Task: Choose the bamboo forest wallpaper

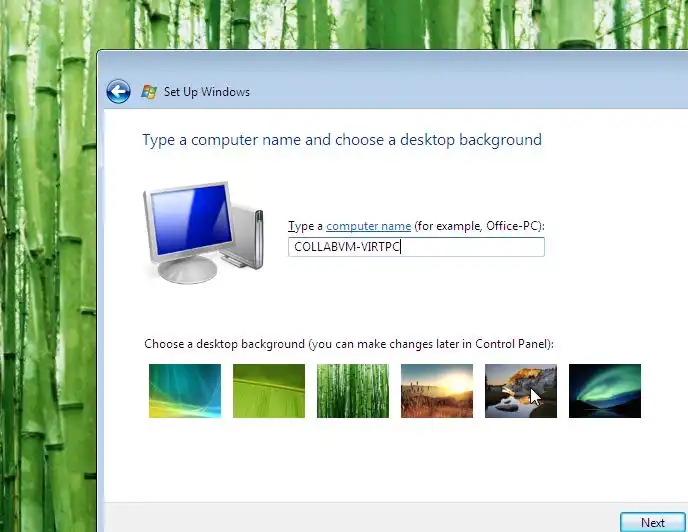Action: tap(353, 391)
